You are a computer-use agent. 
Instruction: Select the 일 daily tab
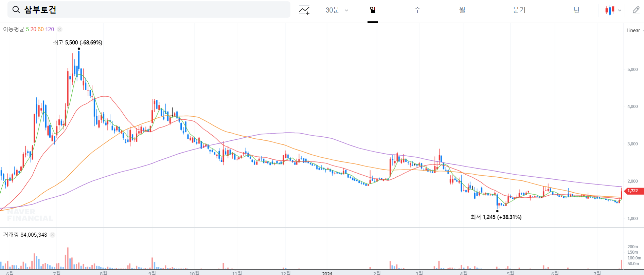[x=373, y=10]
